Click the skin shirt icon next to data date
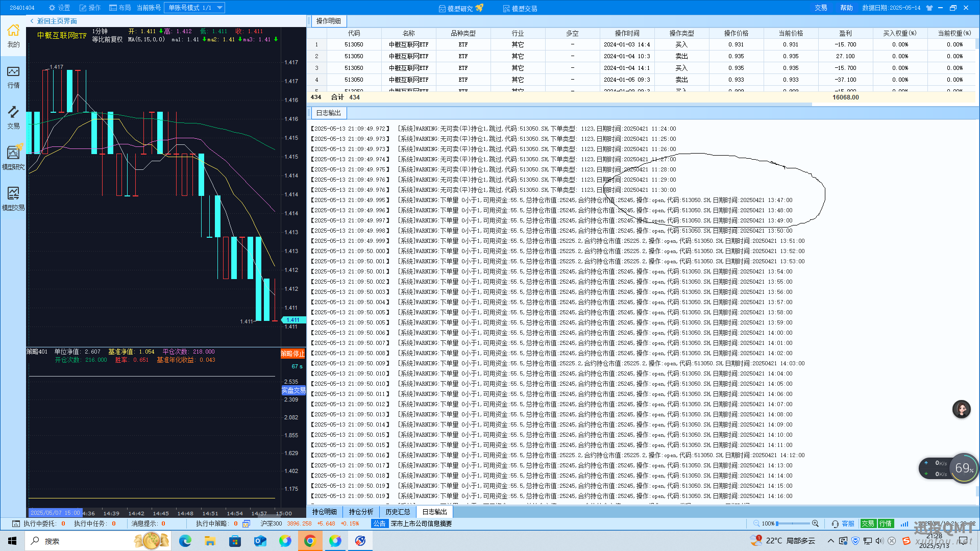Viewport: 980px width, 551px height. [x=929, y=8]
